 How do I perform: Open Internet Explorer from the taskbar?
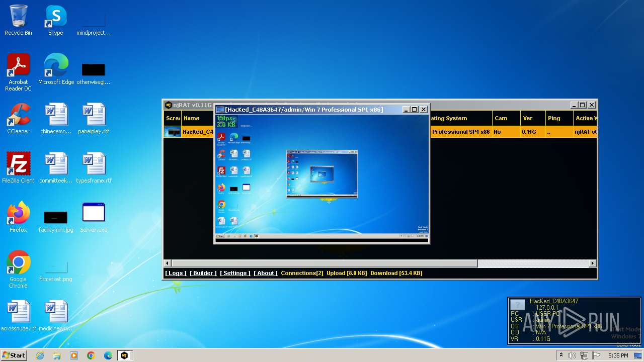[x=40, y=355]
